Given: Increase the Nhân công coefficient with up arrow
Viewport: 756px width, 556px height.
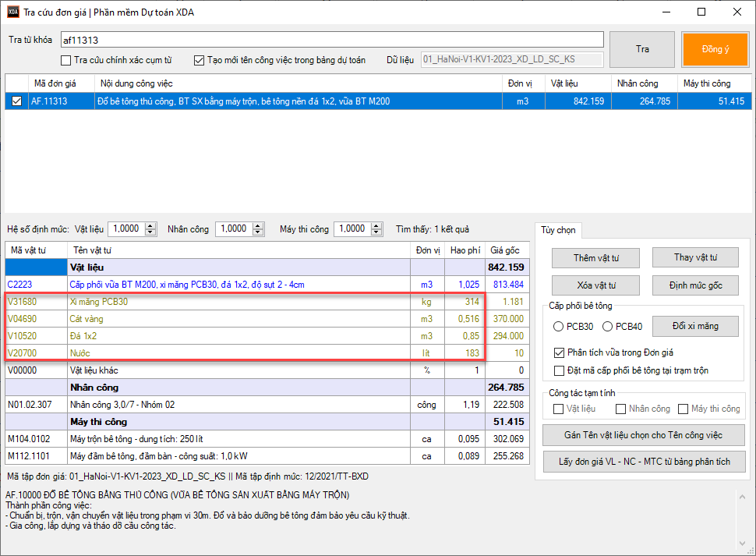Looking at the screenshot, I should coord(259,225).
